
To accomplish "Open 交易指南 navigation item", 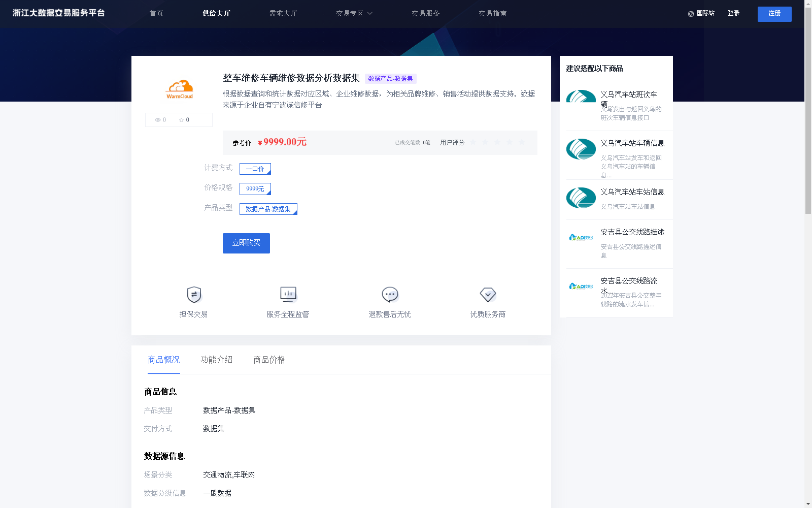I will 493,14.
